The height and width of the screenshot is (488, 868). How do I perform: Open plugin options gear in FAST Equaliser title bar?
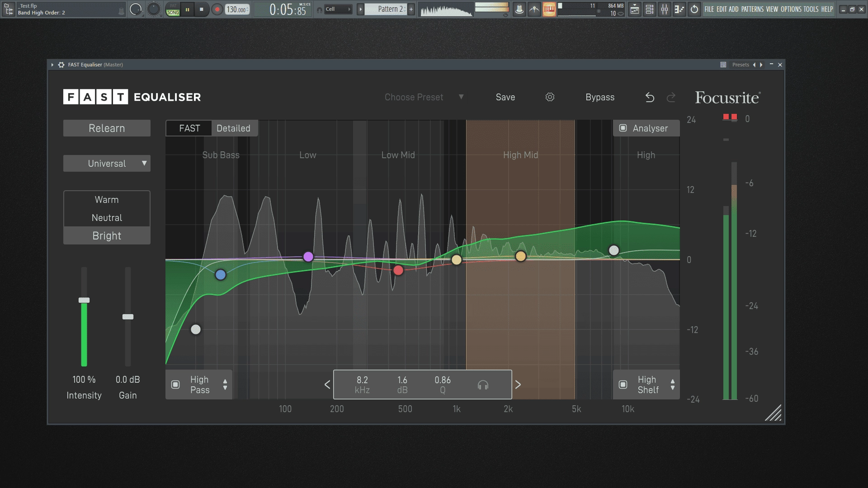61,65
